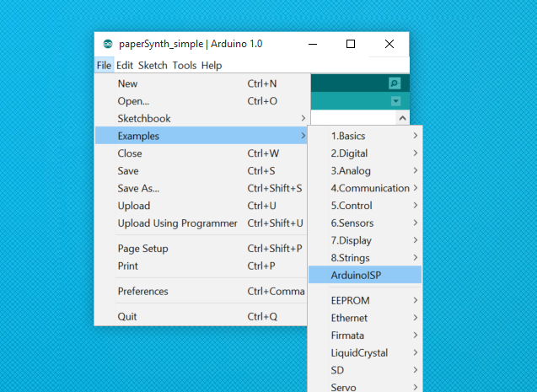537x392 pixels.
Task: Expand LiquidCrystal library examples
Action: tap(365, 353)
